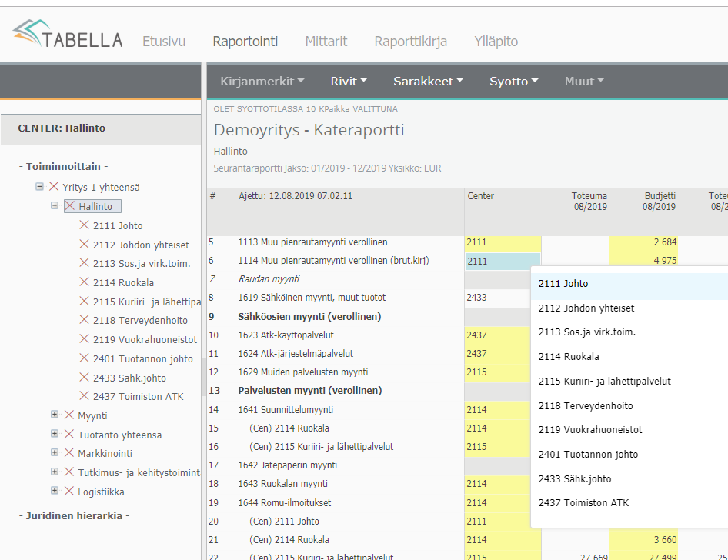This screenshot has width=728, height=560.
Task: Click the X icon beside 2111 Johto
Action: coord(84,225)
